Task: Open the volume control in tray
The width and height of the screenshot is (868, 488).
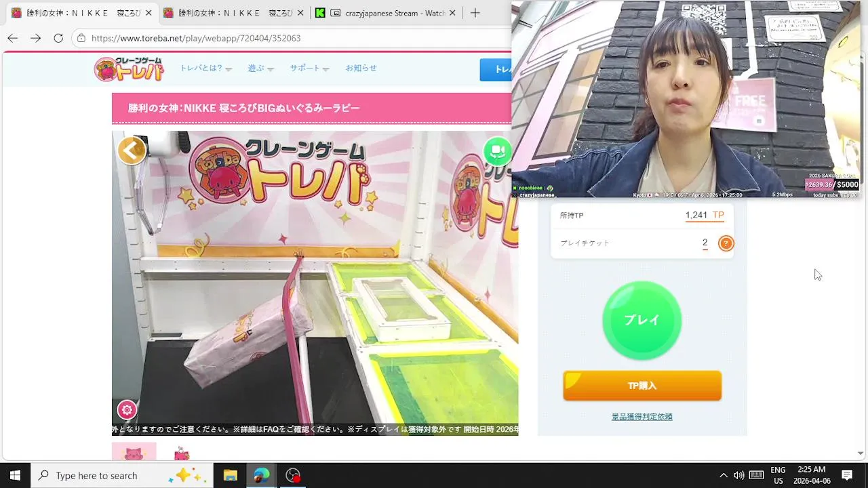Action: (x=738, y=475)
